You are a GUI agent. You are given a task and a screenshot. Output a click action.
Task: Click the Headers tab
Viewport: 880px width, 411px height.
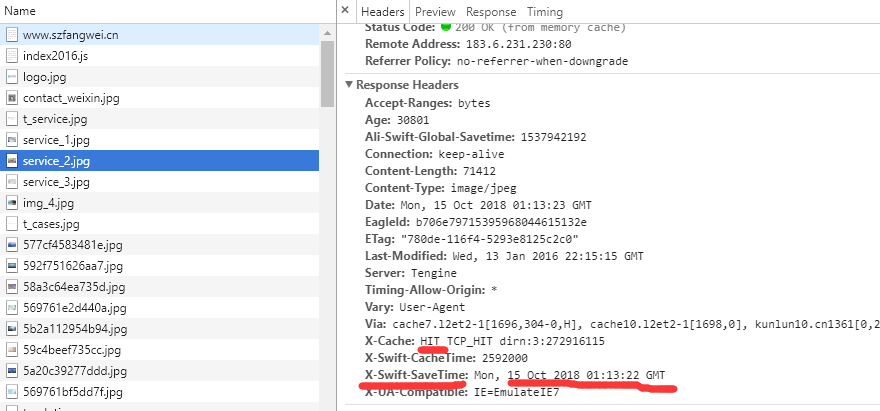coord(382,11)
